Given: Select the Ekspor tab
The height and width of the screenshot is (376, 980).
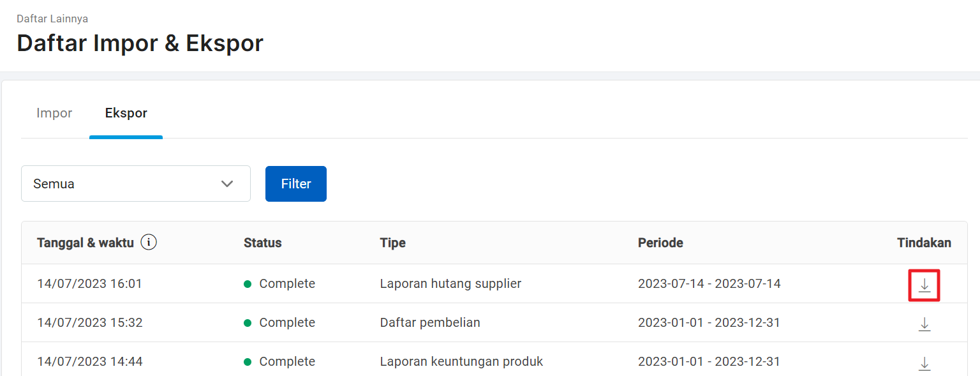Looking at the screenshot, I should (x=126, y=113).
